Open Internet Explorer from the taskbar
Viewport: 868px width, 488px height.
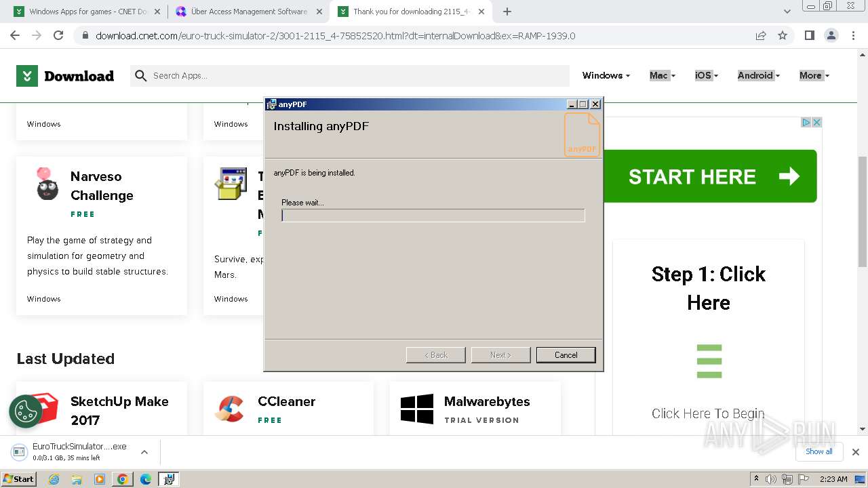coord(54,479)
